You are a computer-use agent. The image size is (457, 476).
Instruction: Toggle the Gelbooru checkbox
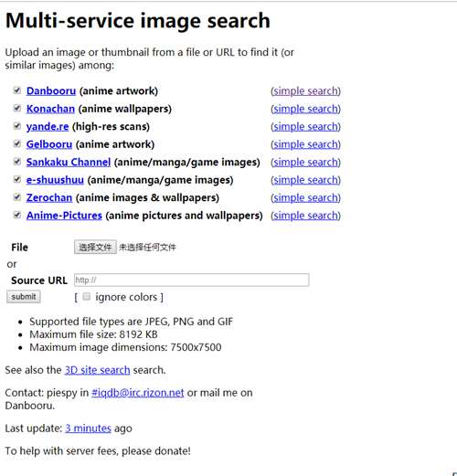[17, 143]
